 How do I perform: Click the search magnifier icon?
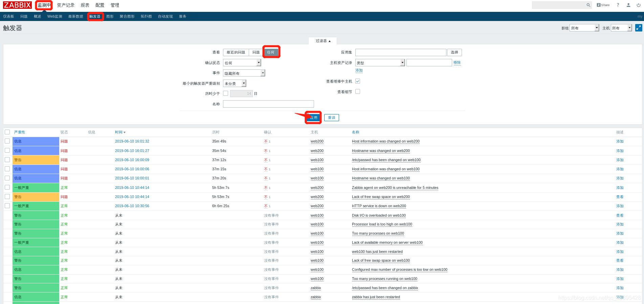pos(589,5)
